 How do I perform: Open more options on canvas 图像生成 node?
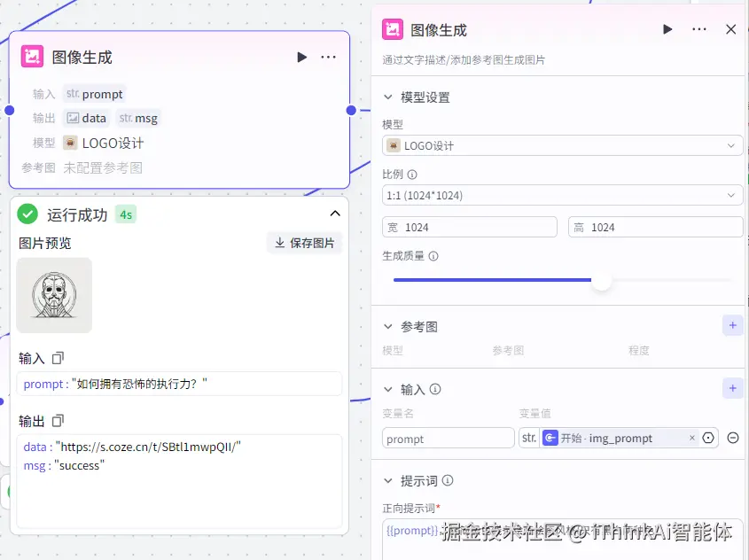[328, 58]
